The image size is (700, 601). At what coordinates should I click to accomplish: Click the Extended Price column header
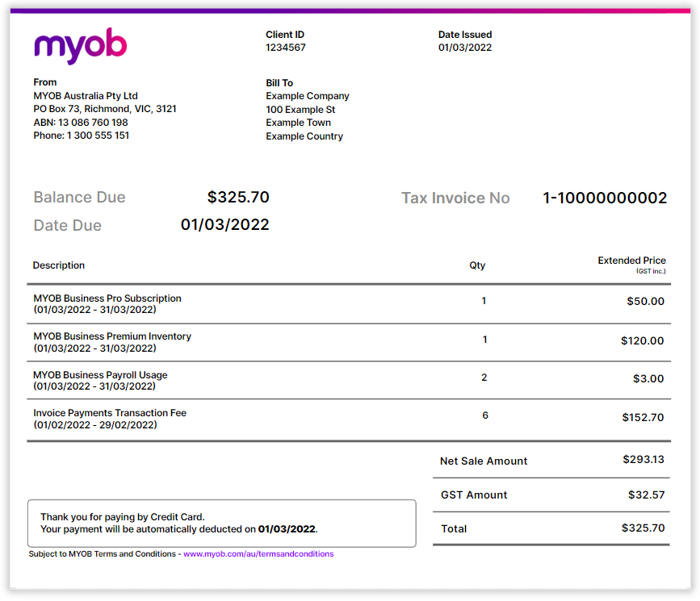(631, 261)
